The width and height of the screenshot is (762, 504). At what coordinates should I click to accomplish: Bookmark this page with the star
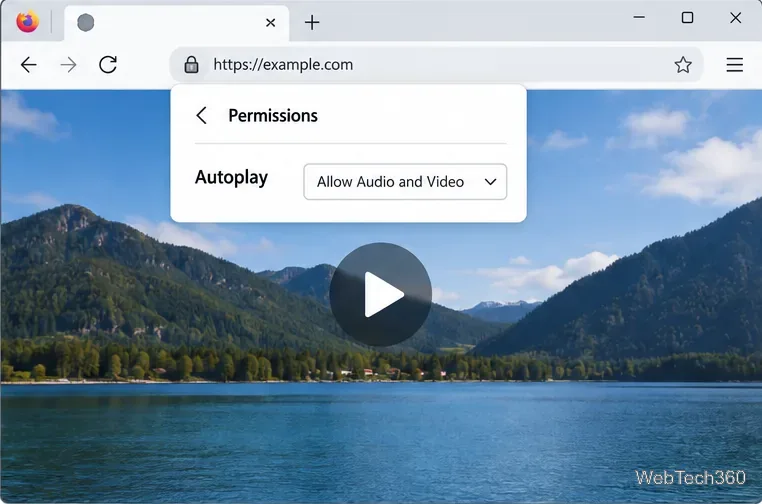click(683, 65)
